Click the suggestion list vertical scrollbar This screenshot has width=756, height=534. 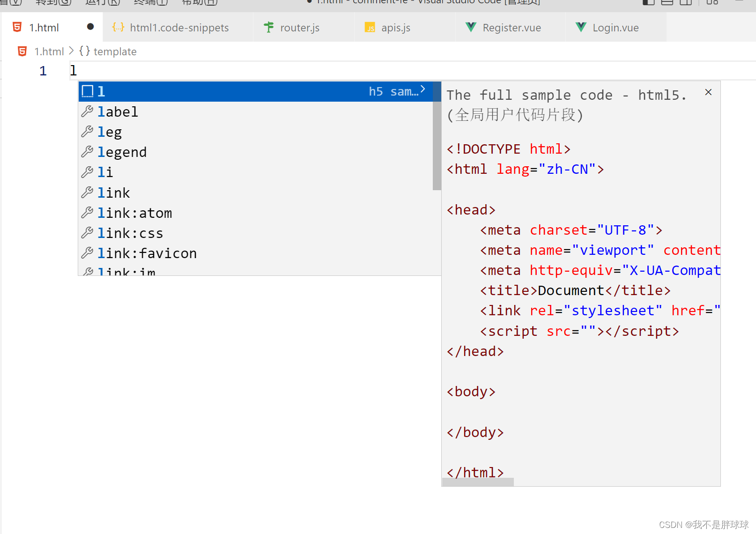[437, 136]
